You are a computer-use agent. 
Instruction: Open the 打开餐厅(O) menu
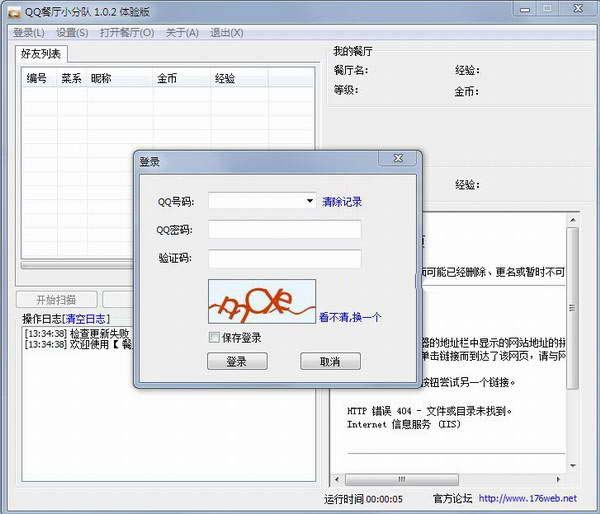[127, 33]
